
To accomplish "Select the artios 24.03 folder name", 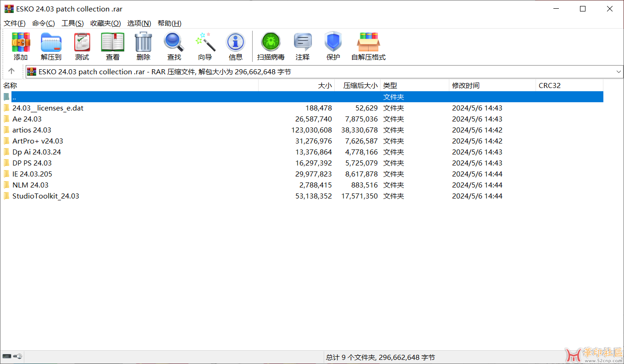I will [32, 130].
